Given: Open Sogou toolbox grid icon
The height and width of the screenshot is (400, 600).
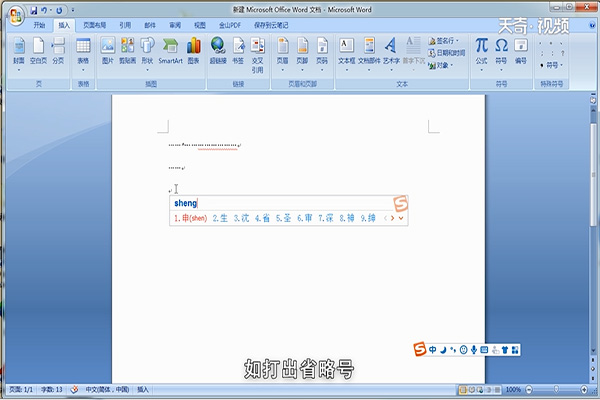Looking at the screenshot, I should tap(515, 349).
